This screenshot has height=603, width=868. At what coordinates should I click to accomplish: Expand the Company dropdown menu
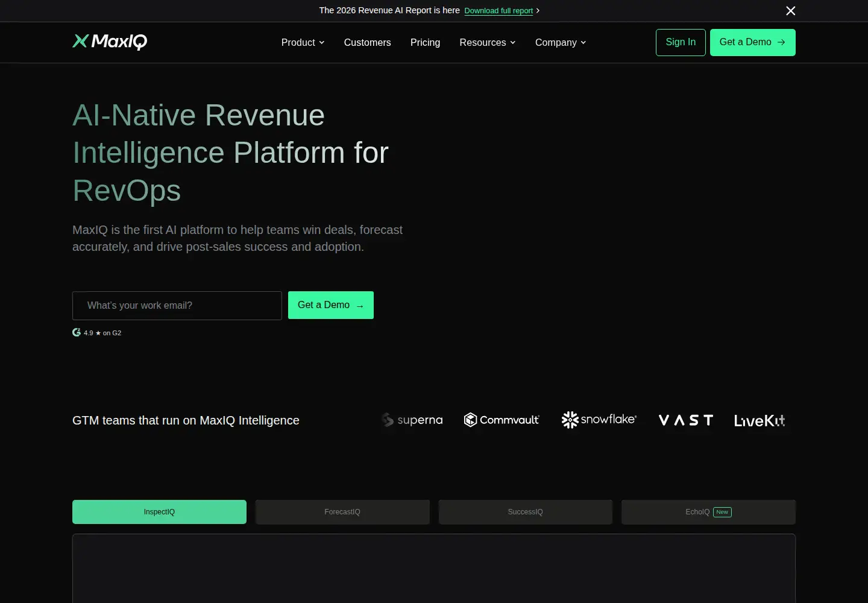click(561, 42)
